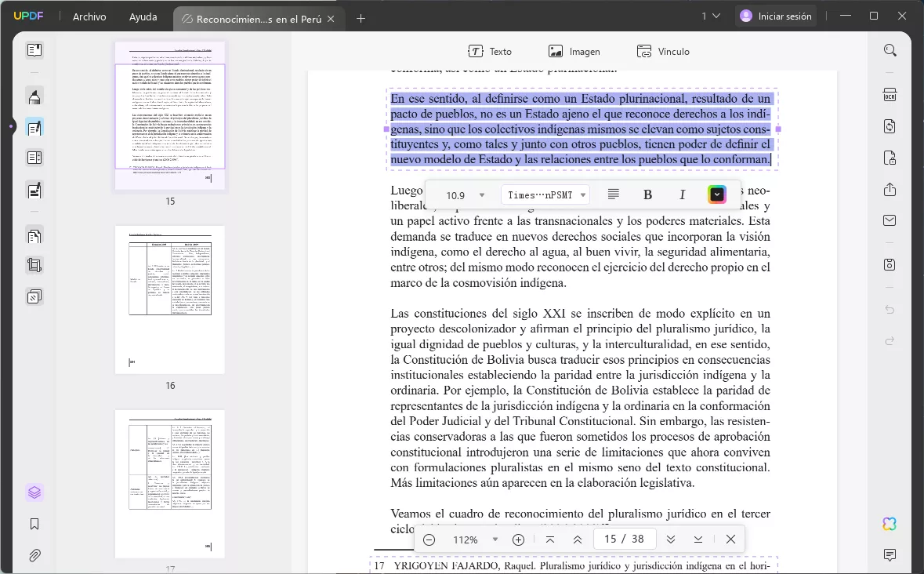
Task: Expand the window count dropdown
Action: click(712, 16)
